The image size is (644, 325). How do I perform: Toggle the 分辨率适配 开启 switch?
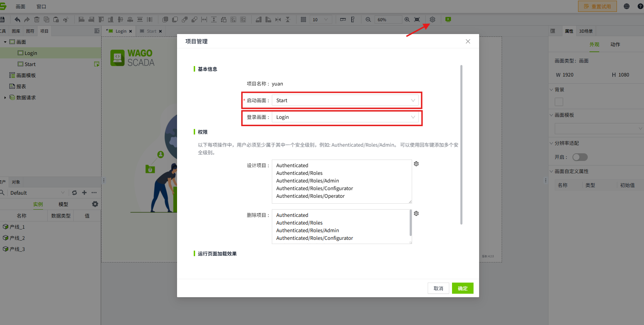580,157
